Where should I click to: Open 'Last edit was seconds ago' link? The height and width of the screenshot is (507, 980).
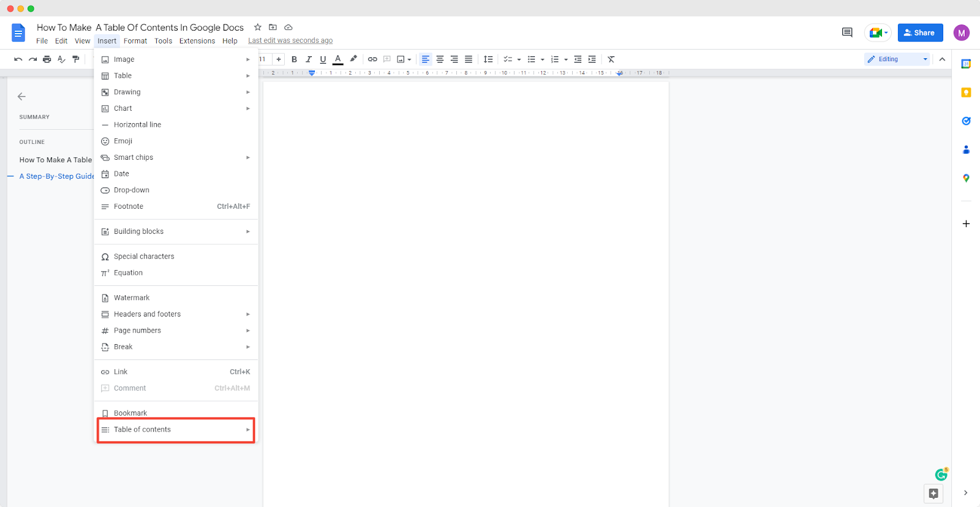[290, 40]
